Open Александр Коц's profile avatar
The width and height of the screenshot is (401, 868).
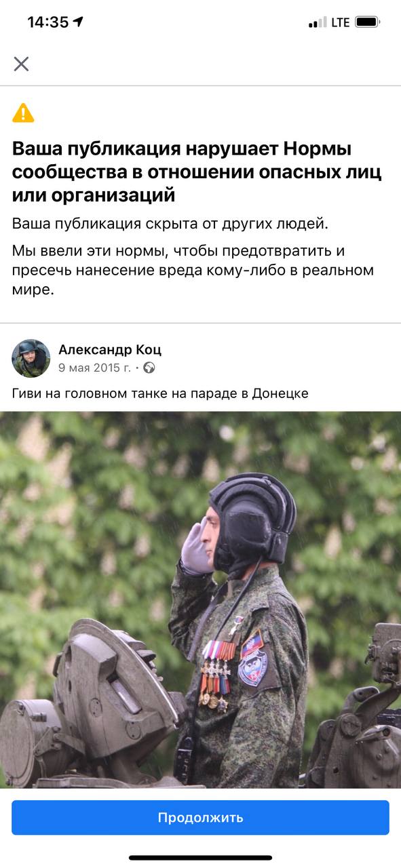(31, 358)
